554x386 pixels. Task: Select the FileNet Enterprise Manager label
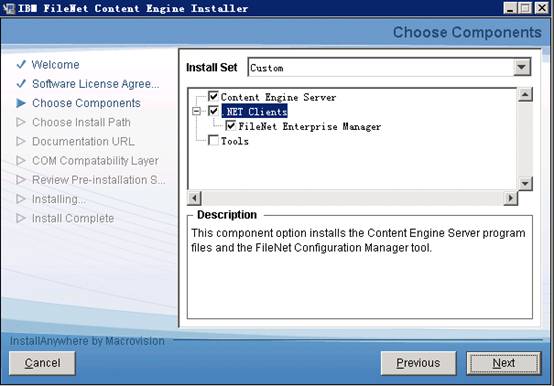[x=310, y=126]
